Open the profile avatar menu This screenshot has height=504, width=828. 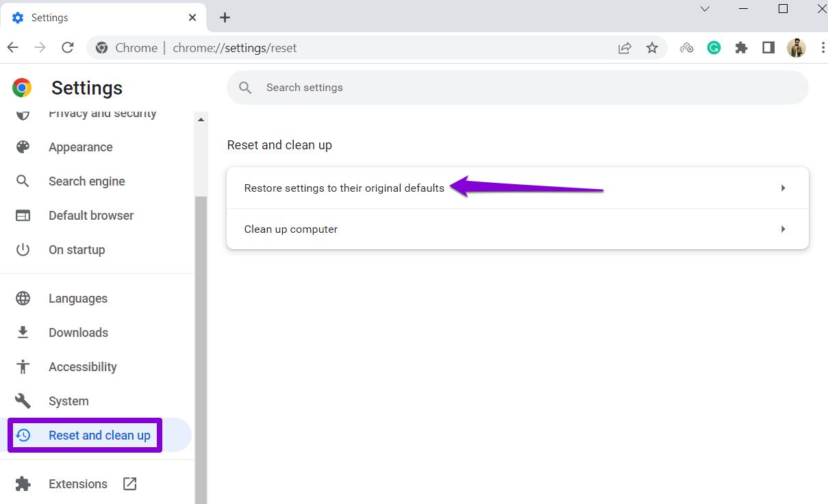(796, 47)
